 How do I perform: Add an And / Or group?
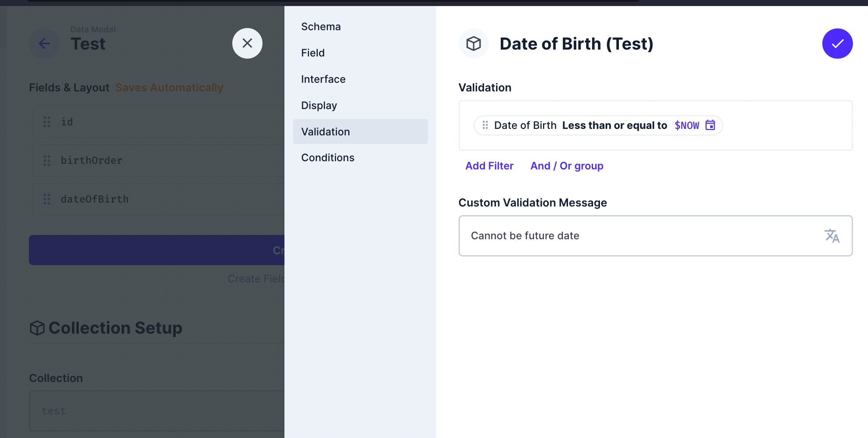[567, 166]
